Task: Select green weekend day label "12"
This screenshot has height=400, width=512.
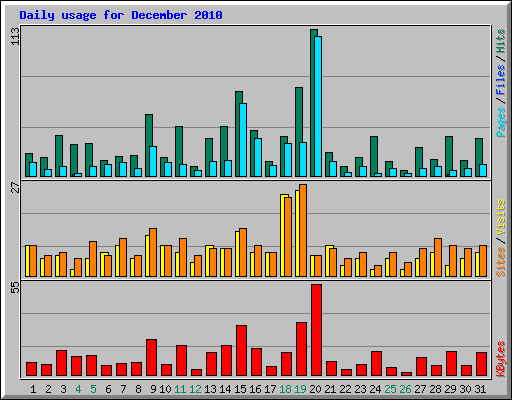Action: coord(195,389)
